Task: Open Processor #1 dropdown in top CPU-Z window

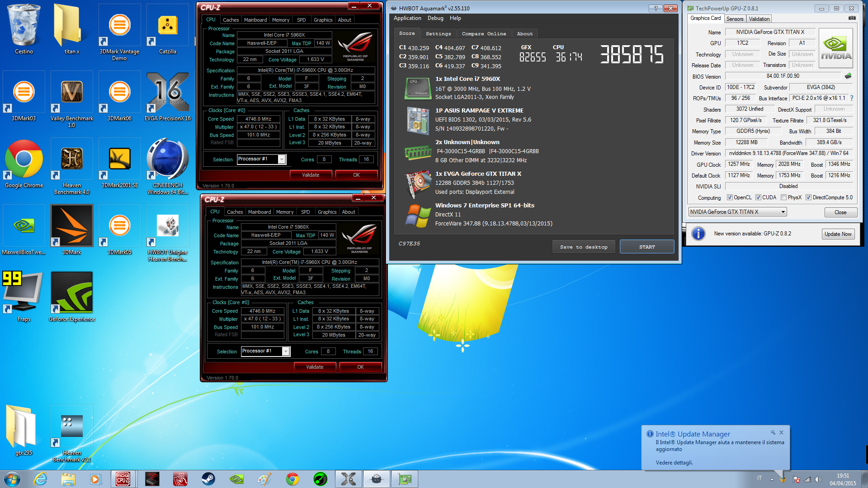Action: (x=261, y=159)
